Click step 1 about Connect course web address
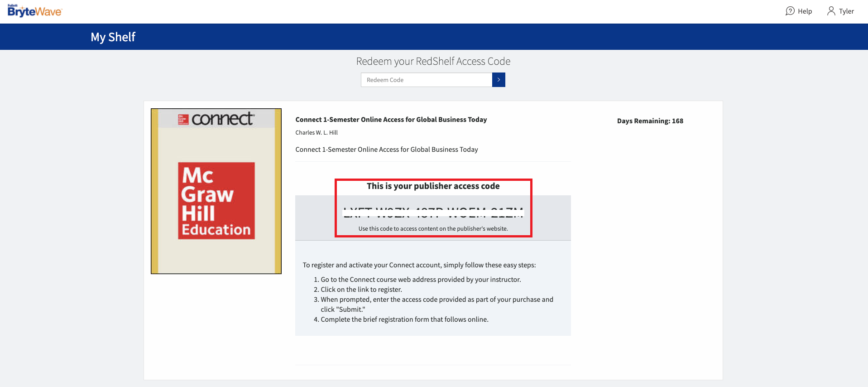Image resolution: width=868 pixels, height=387 pixels. click(421, 280)
